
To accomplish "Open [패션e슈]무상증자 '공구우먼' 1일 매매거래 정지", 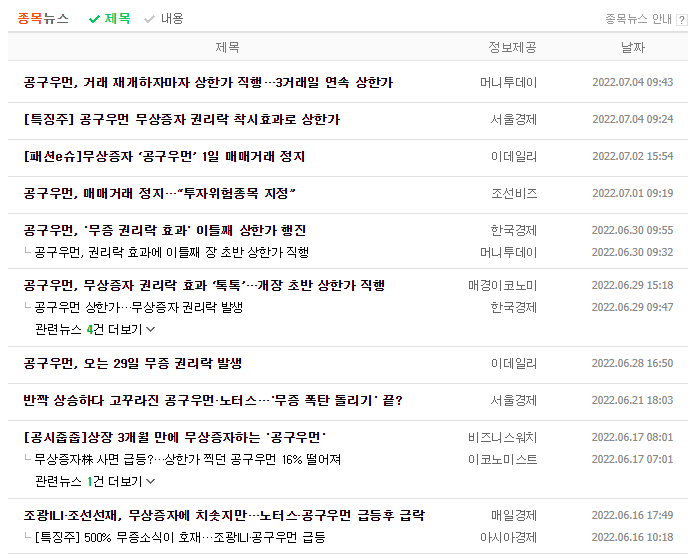I will point(164,157).
